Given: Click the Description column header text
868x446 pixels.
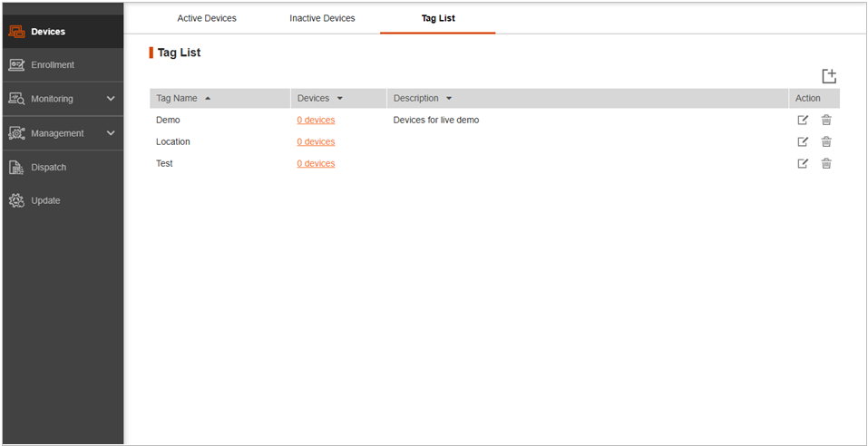Looking at the screenshot, I should [x=415, y=98].
